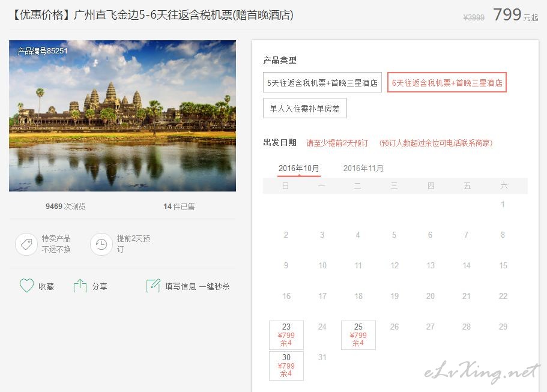Click unavailable date 15 in calendar
Viewport: 547px width, 392px height.
tap(503, 265)
